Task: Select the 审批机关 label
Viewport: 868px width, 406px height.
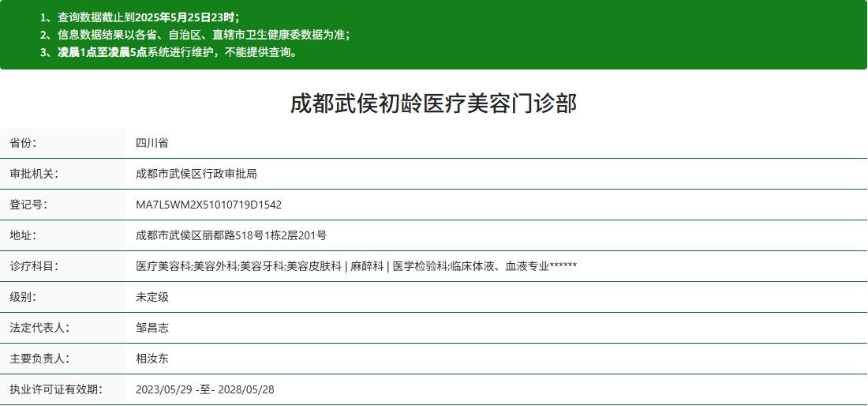Action: 34,174
